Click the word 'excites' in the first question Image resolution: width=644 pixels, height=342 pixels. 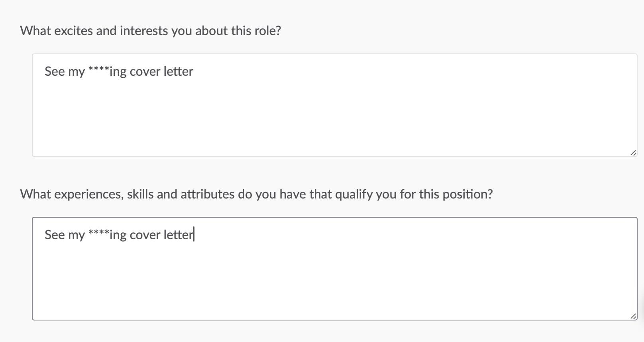73,31
